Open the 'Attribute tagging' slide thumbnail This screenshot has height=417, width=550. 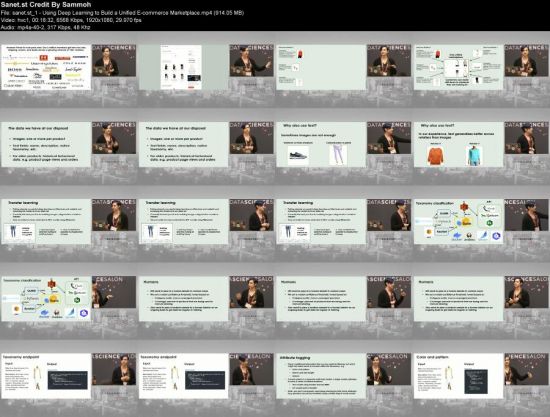coord(321,376)
